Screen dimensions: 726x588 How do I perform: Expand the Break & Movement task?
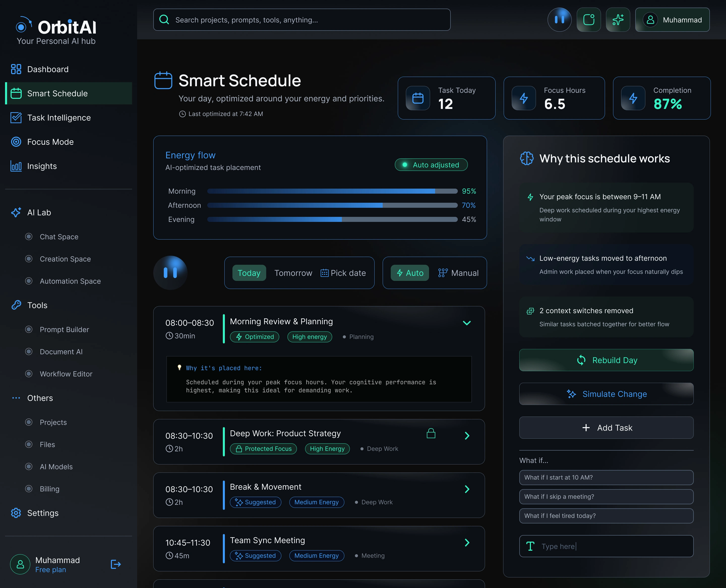coord(467,489)
